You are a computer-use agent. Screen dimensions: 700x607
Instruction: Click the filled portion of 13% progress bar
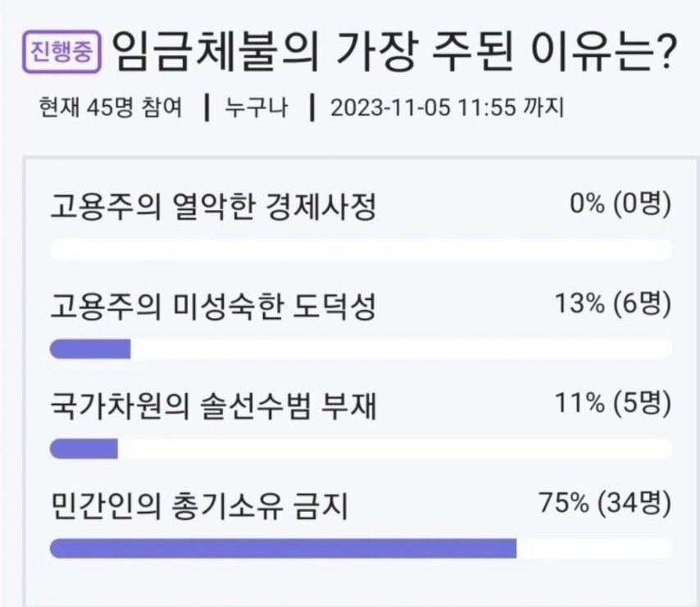[x=90, y=349]
